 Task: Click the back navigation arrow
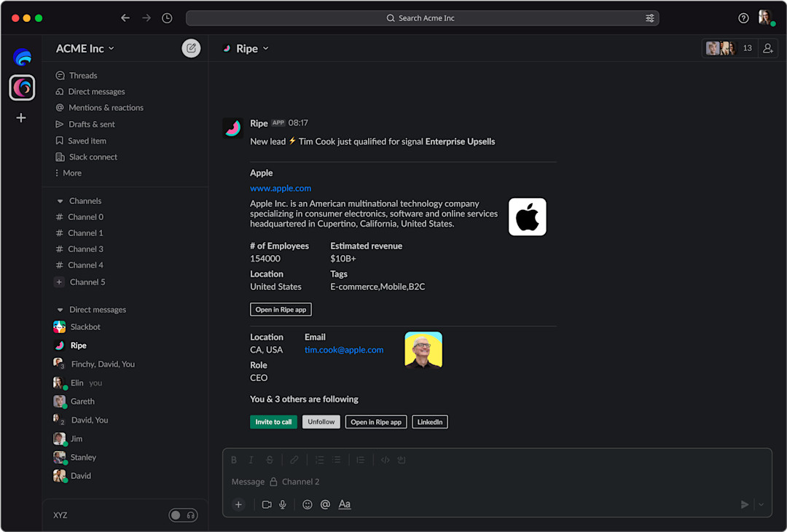point(125,18)
